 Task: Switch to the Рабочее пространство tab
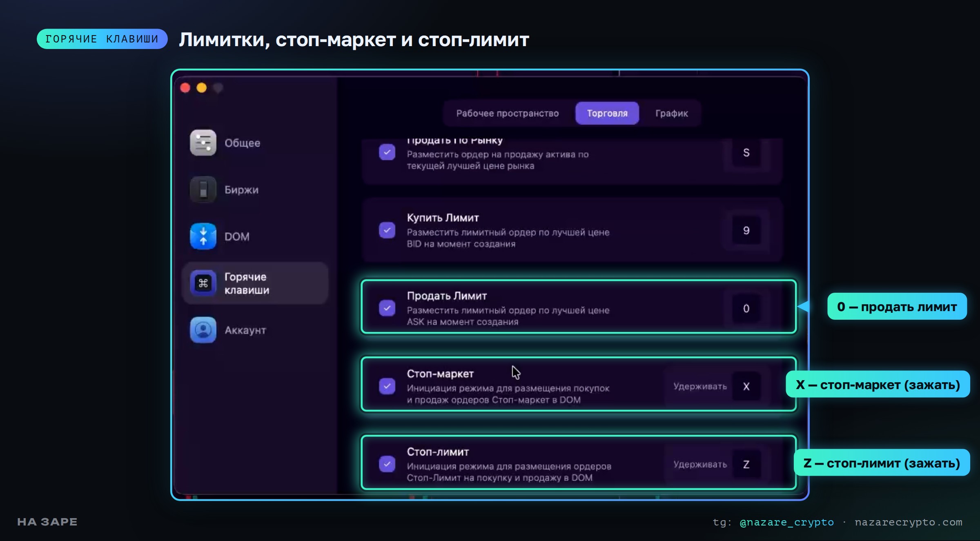[508, 114]
